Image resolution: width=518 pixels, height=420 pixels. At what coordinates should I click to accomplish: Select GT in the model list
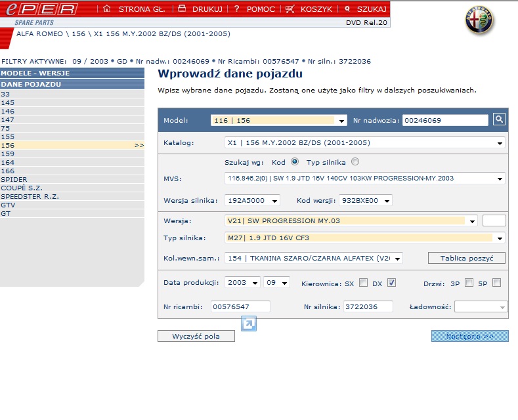pyautogui.click(x=72, y=214)
